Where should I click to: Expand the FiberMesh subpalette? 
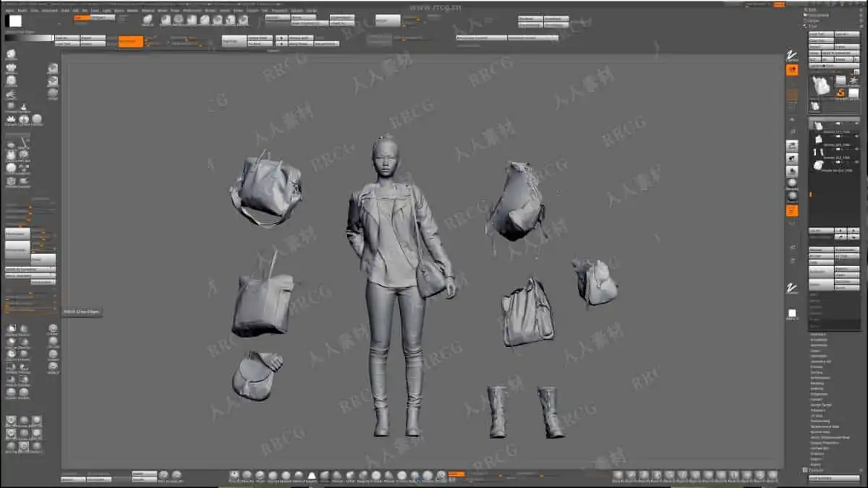point(818,356)
